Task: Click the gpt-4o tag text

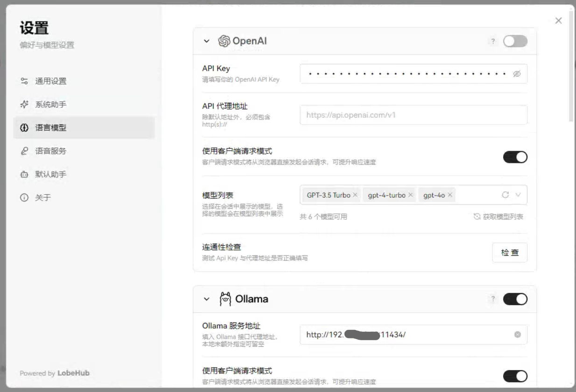Action: pos(434,195)
